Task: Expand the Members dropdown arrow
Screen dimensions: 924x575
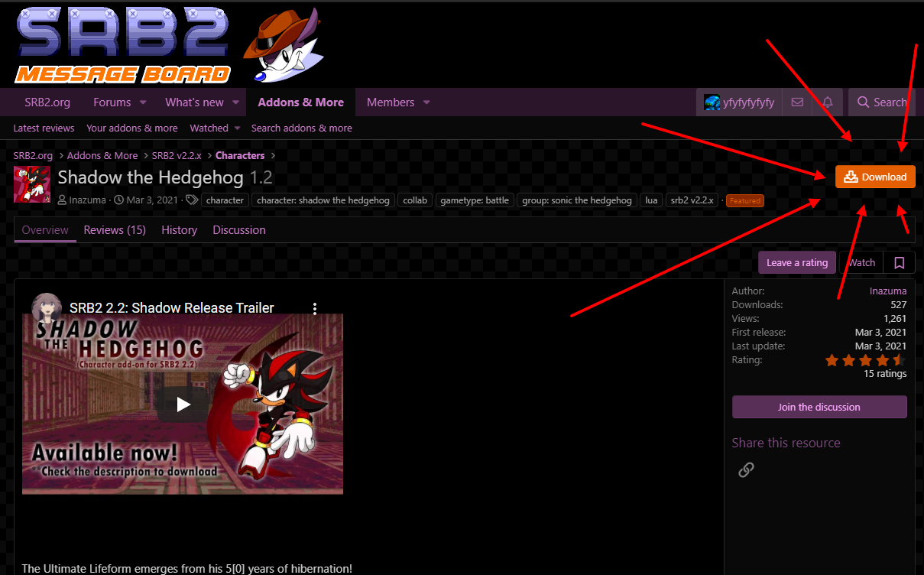Action: pos(426,102)
